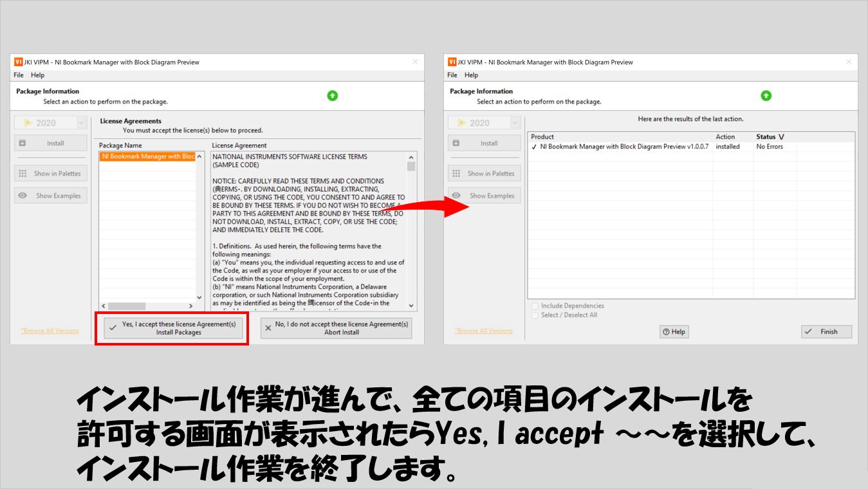
Task: Click VI logo icon in left window title bar
Action: pos(19,62)
